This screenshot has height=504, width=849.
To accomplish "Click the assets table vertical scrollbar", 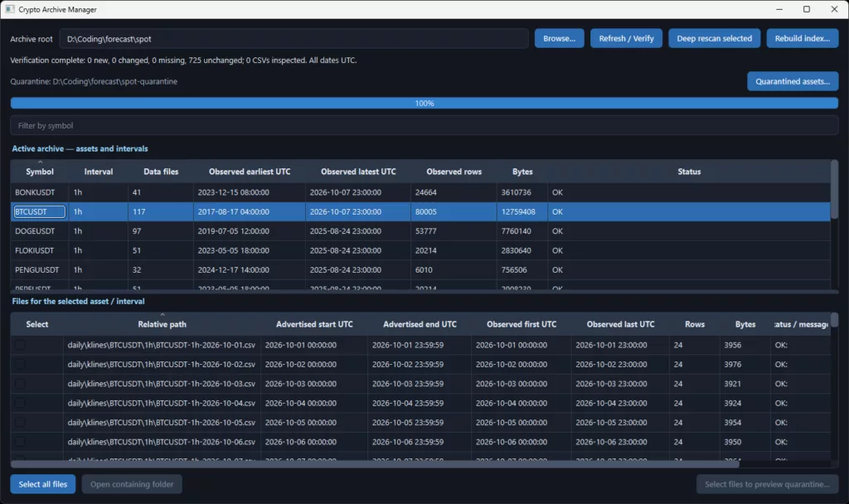I will coord(834,190).
